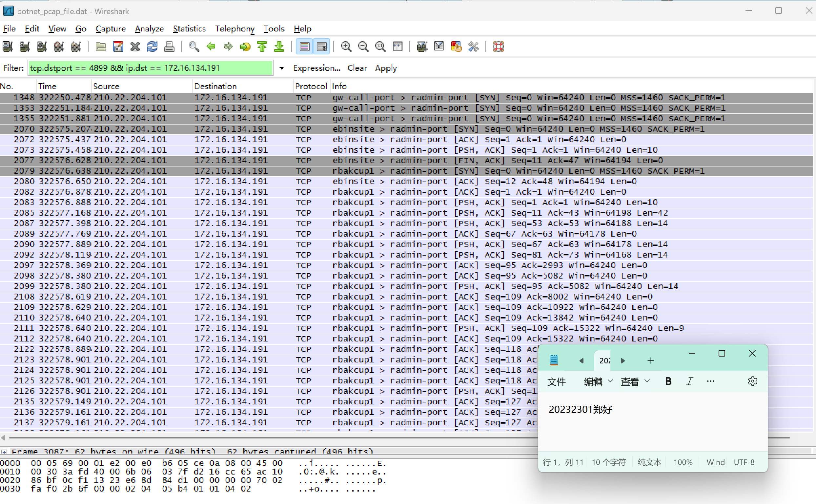Image resolution: width=816 pixels, height=504 pixels.
Task: Click the Help lifebuoy icon
Action: pyautogui.click(x=498, y=47)
